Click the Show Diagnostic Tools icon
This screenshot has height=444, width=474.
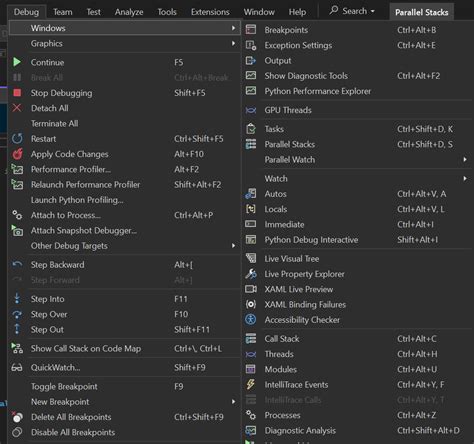click(x=251, y=75)
